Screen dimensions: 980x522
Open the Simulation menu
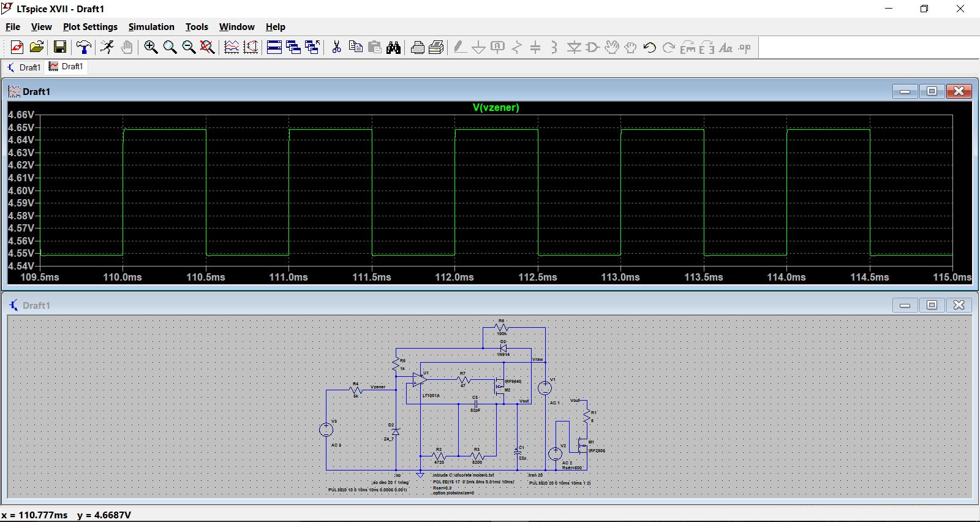click(x=151, y=27)
